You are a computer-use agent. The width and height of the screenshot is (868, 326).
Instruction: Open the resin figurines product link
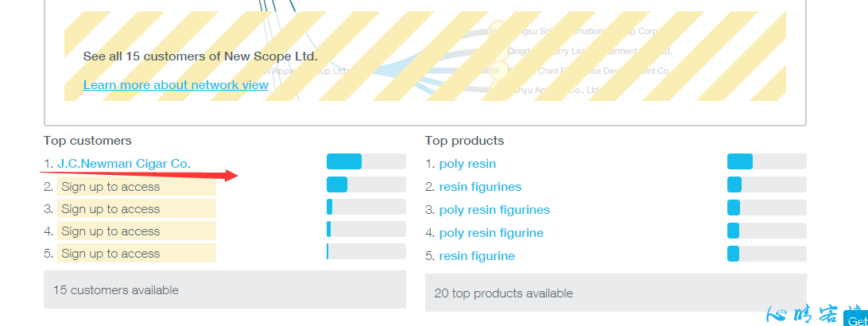pyautogui.click(x=480, y=187)
